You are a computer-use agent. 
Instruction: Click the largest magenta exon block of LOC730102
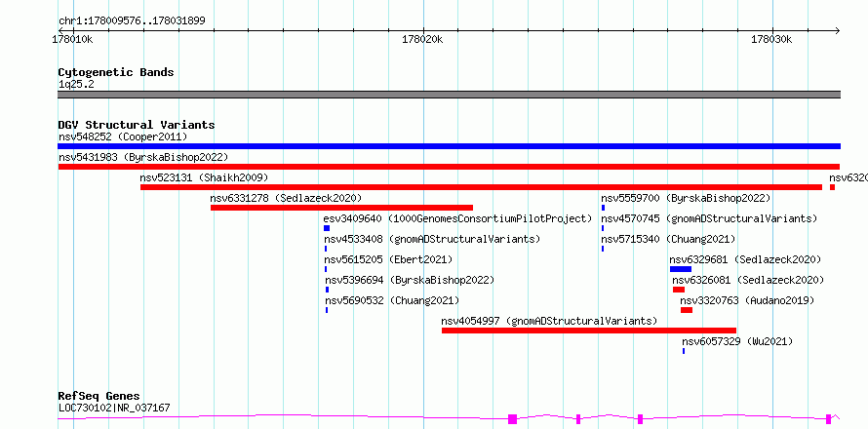click(x=513, y=419)
